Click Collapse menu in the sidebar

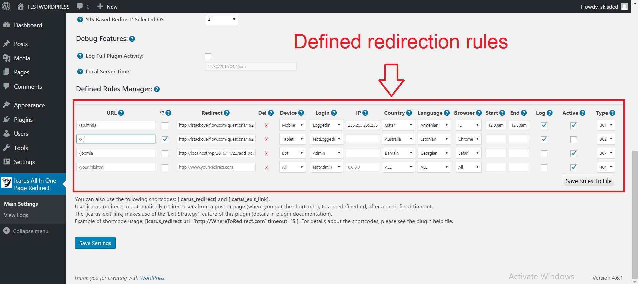point(26,231)
